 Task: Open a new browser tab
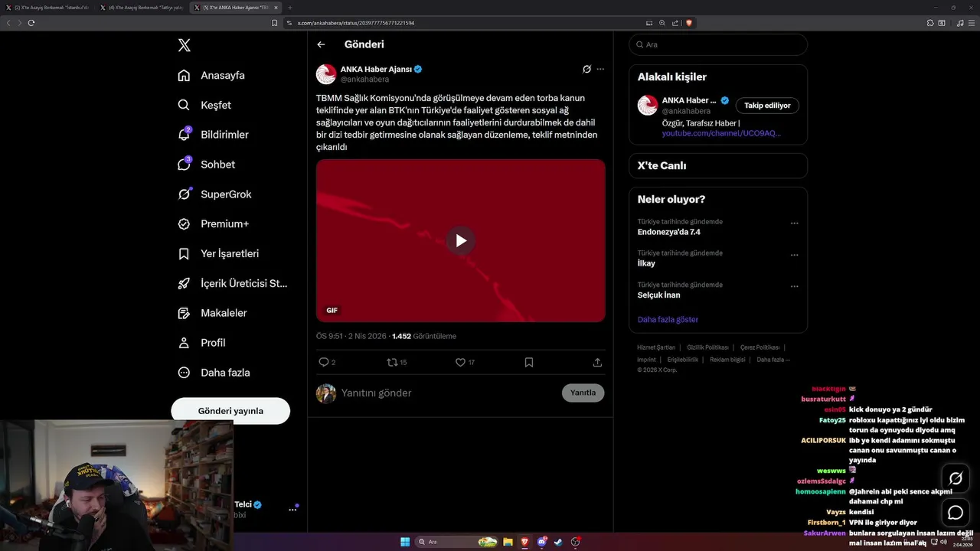coord(290,8)
